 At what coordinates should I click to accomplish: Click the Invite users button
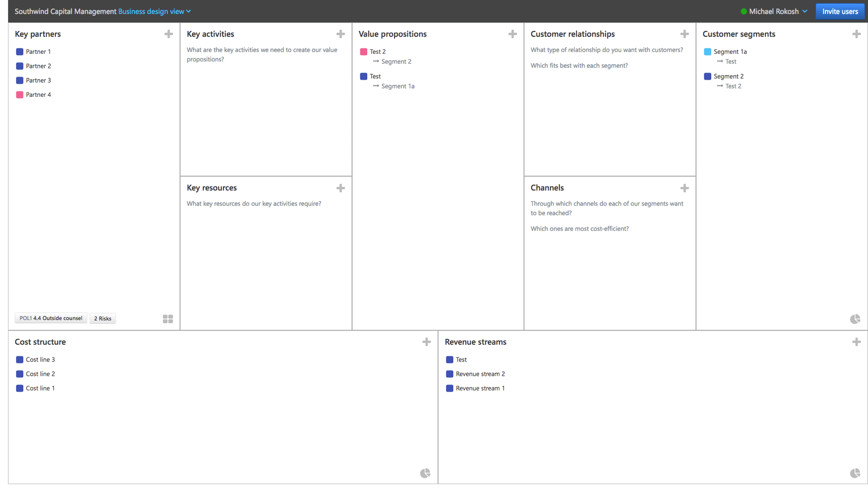tap(840, 11)
